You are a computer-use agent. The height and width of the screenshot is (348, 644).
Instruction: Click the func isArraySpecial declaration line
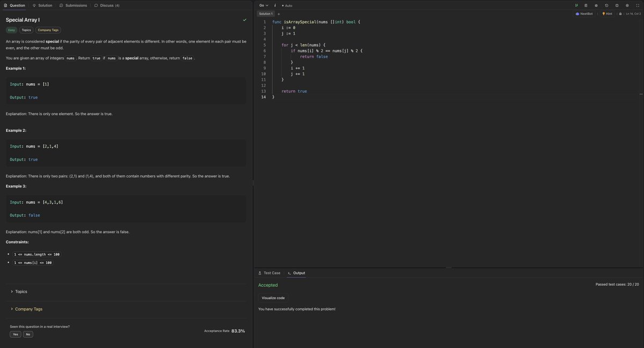[316, 22]
